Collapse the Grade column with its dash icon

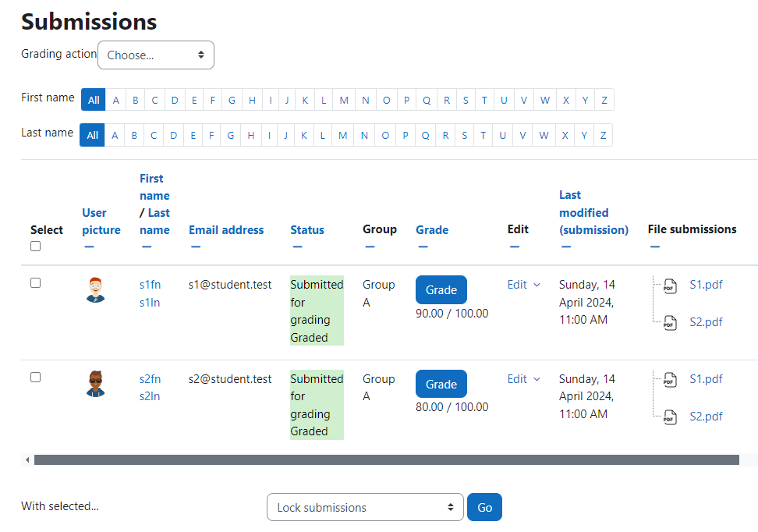click(423, 246)
